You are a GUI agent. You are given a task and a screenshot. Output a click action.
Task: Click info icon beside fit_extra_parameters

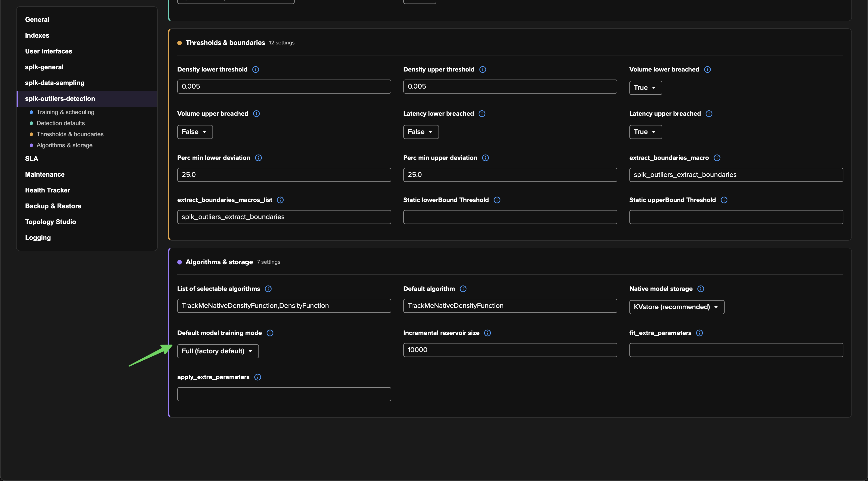[x=699, y=333]
